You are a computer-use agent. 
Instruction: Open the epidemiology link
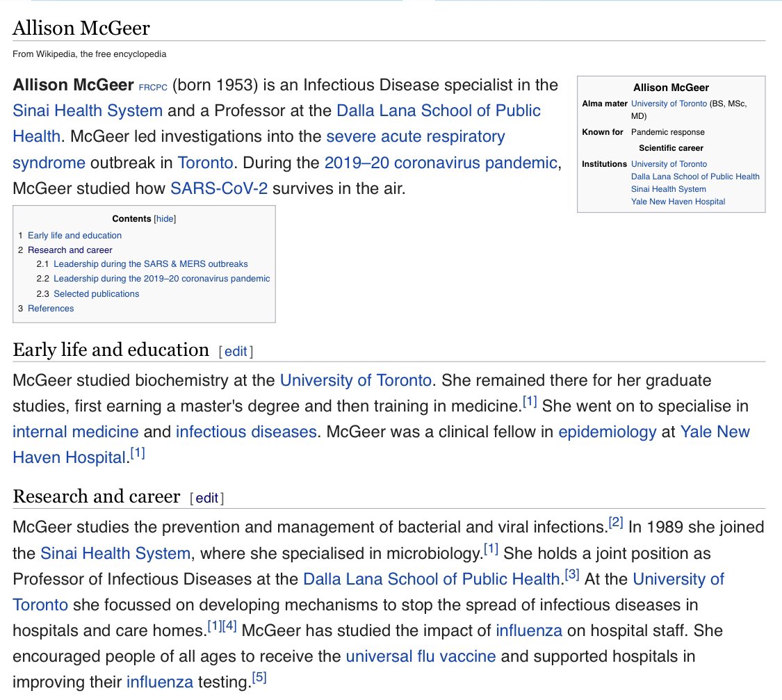(607, 431)
